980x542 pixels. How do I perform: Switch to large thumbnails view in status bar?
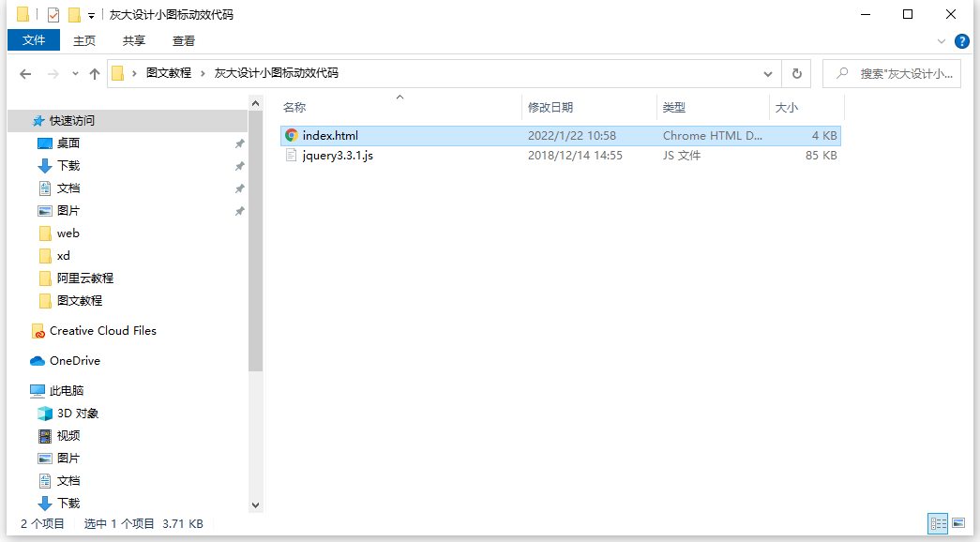coord(958,523)
